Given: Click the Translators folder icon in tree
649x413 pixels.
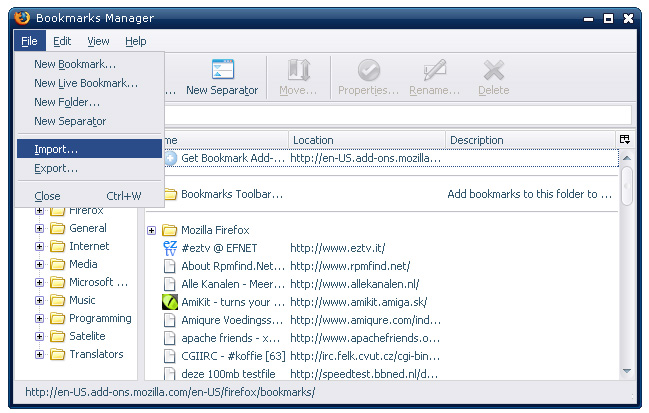Looking at the screenshot, I should point(58,354).
